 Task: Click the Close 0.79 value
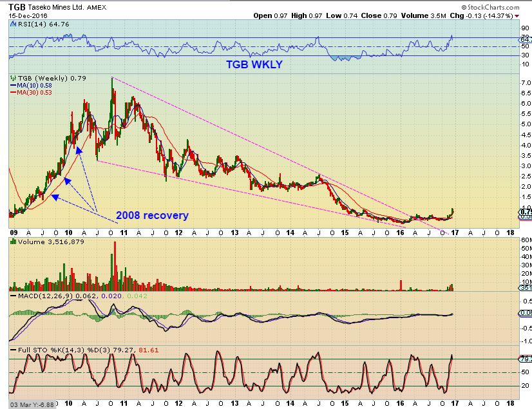point(379,15)
